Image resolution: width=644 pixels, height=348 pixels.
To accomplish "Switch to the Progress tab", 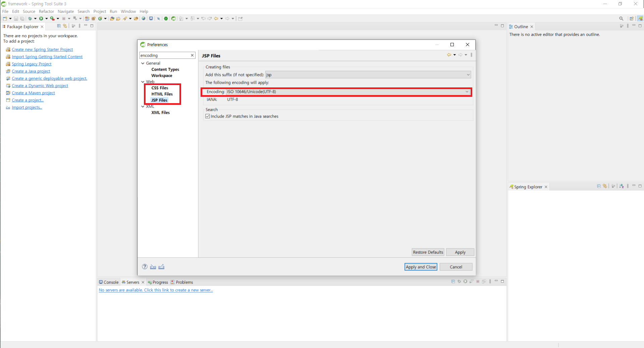I will click(x=158, y=282).
